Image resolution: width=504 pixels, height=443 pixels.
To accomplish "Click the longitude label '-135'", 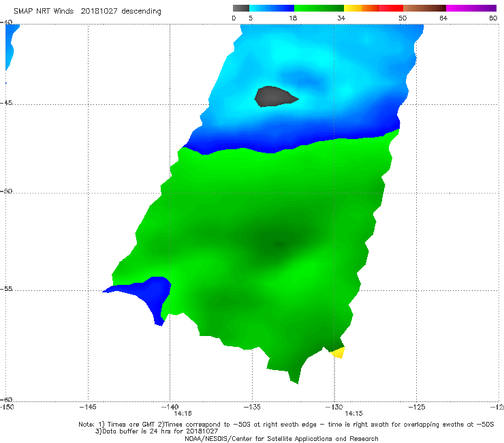I will click(252, 407).
